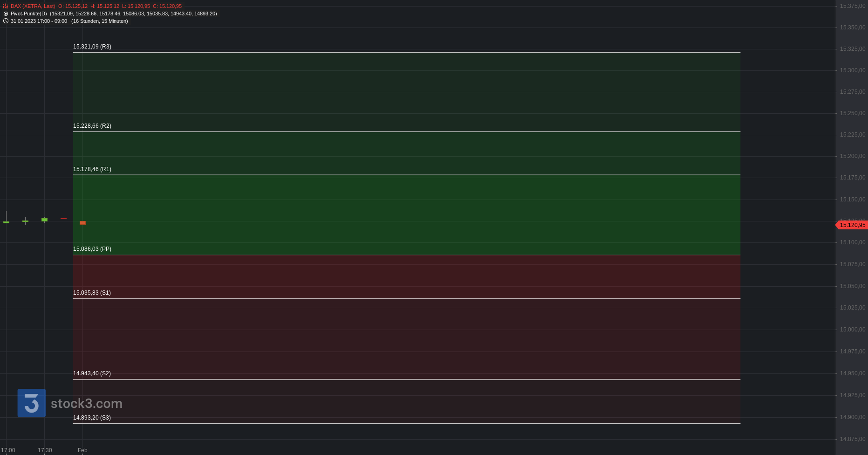Open the DAX (XETRA, Last) legend entry
This screenshot has width=868, height=455.
pyautogui.click(x=33, y=7)
